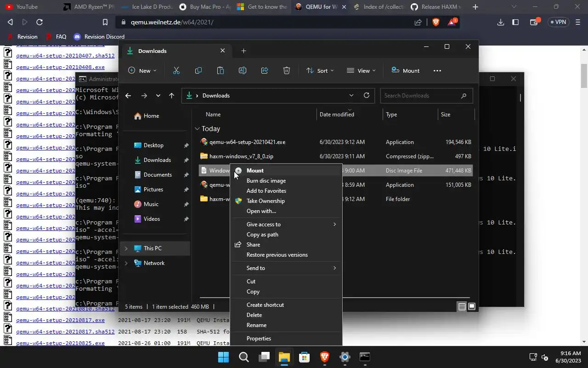Open gemu-w64-setup-20210817.exe link

click(60, 320)
